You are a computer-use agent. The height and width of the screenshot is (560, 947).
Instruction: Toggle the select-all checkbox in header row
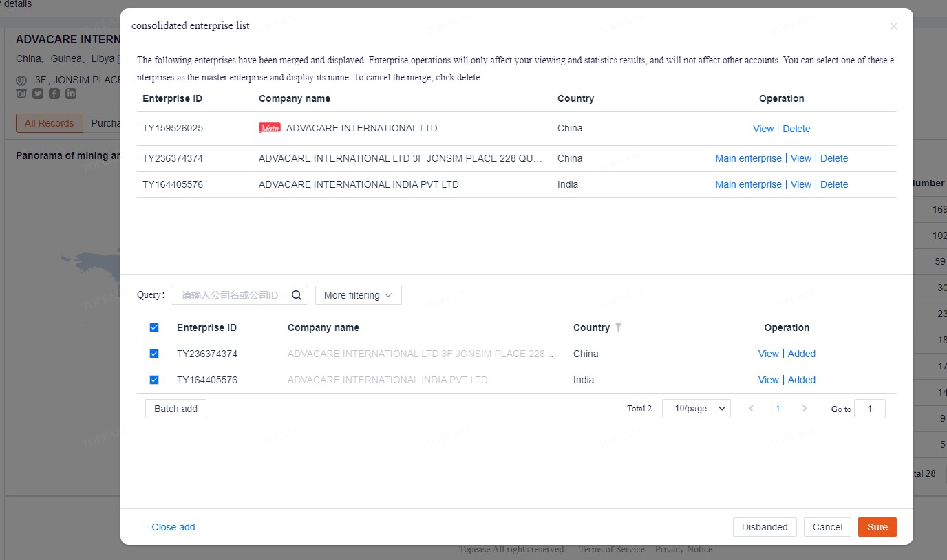pos(154,327)
